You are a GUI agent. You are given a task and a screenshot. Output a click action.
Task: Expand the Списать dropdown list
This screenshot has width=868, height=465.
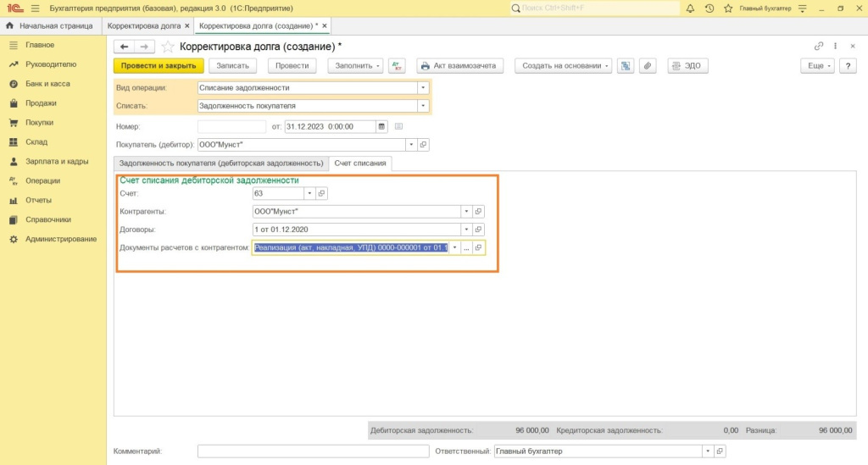pyautogui.click(x=423, y=106)
